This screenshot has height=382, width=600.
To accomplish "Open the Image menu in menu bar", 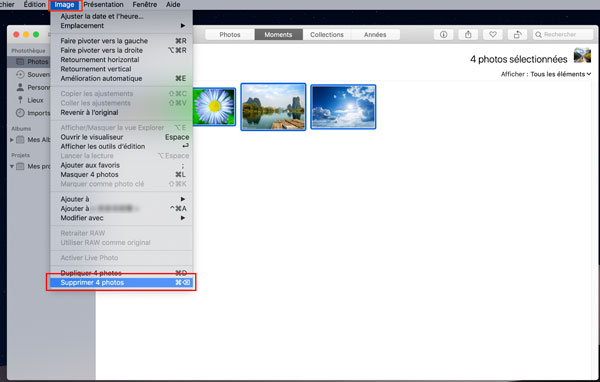I will (x=64, y=5).
